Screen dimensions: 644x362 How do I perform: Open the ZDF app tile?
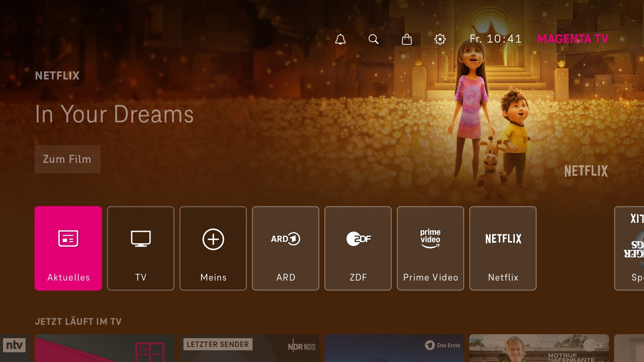coord(358,248)
